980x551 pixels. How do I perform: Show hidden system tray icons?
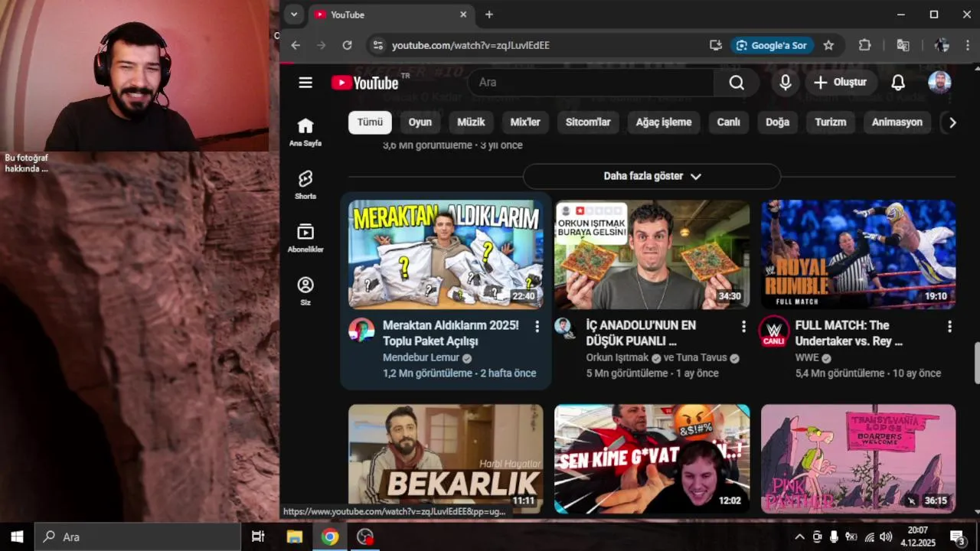click(x=799, y=536)
